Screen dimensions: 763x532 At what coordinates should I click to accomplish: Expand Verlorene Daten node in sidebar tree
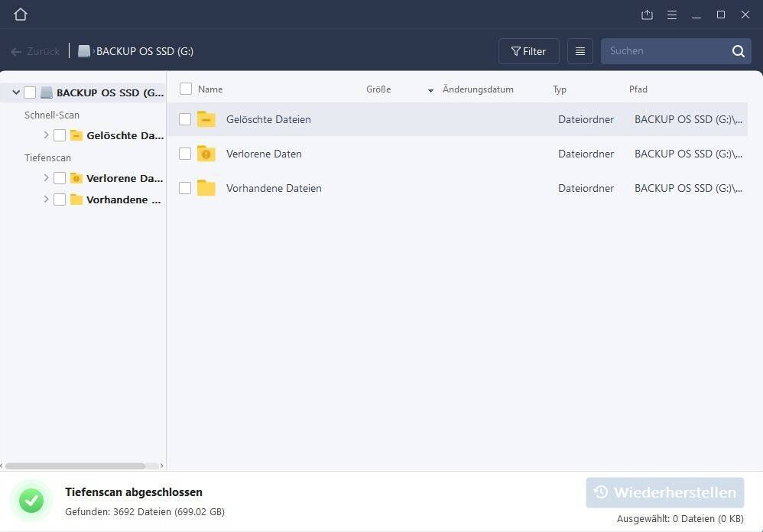pyautogui.click(x=46, y=178)
